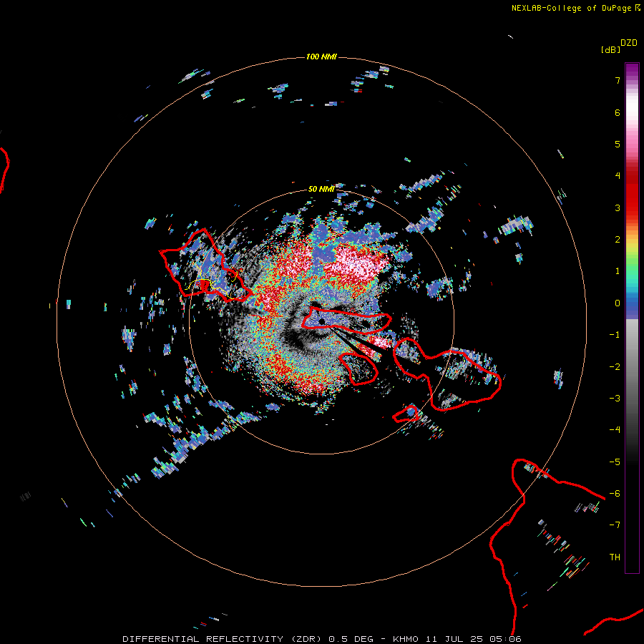Image resolution: width=644 pixels, height=644 pixels.
Task: Click the [dB] unit label
Action: click(610, 49)
